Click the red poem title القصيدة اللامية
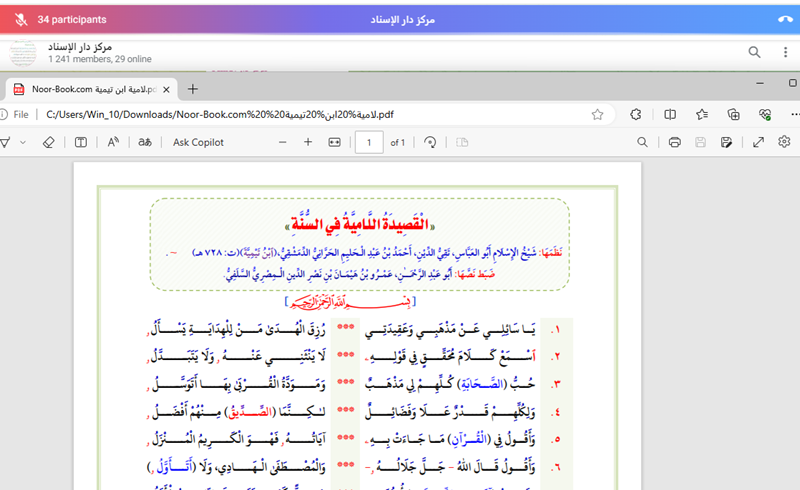 (x=360, y=223)
